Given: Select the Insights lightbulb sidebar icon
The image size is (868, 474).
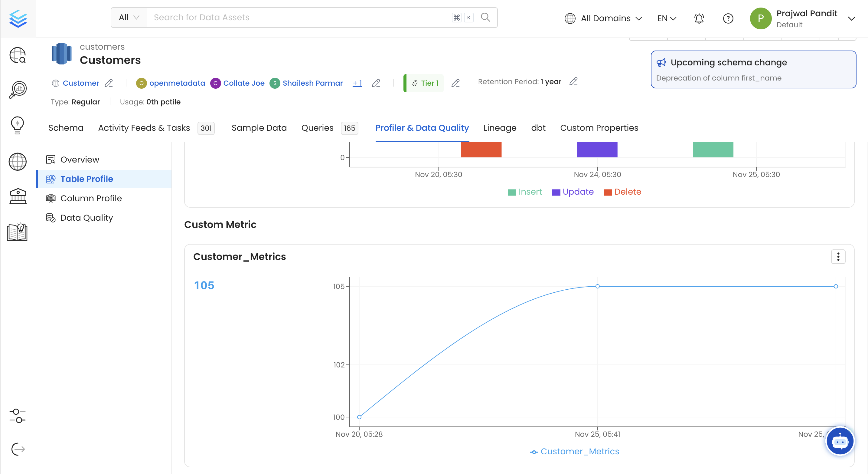Looking at the screenshot, I should point(18,125).
